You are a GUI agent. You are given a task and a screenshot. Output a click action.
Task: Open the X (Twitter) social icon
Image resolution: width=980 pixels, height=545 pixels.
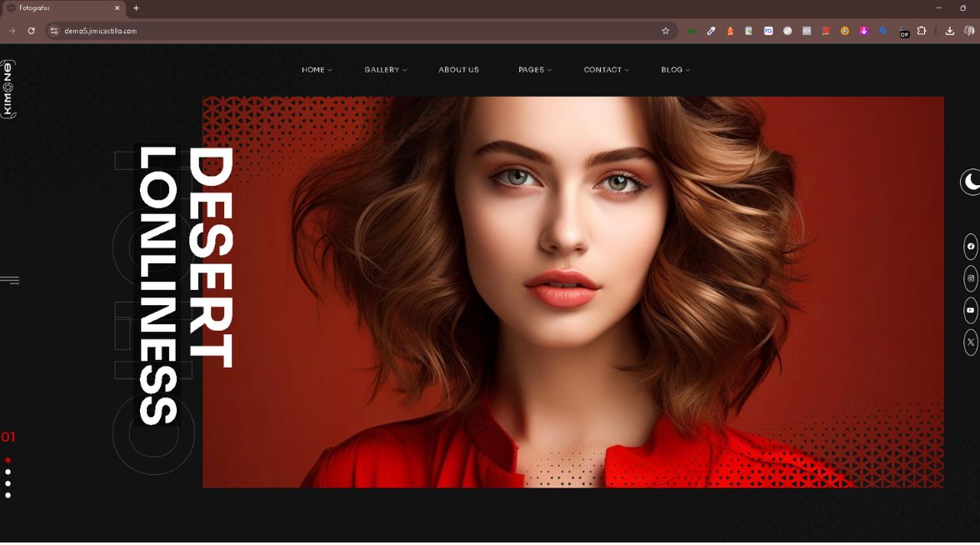(970, 342)
